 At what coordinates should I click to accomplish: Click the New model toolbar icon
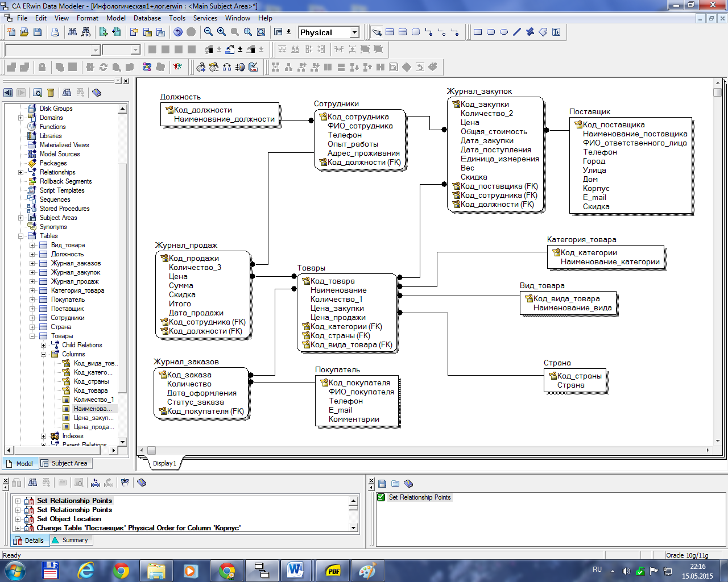click(11, 32)
